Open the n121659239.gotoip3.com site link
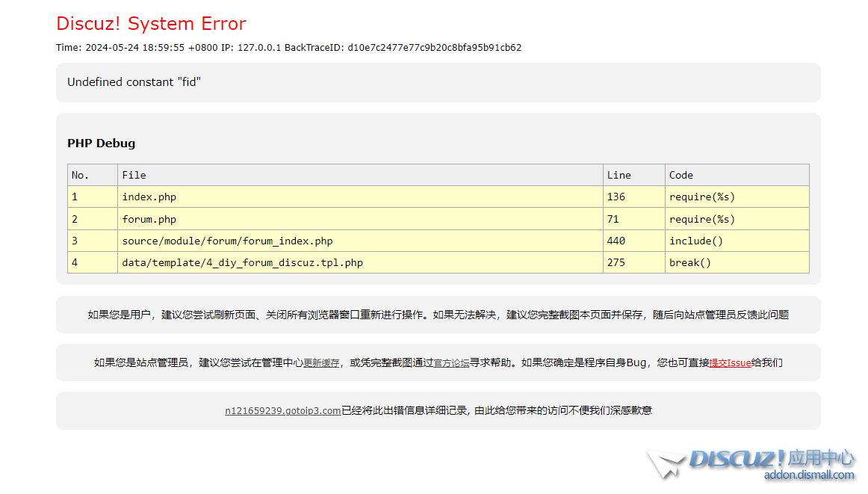The height and width of the screenshot is (494, 868). (282, 410)
